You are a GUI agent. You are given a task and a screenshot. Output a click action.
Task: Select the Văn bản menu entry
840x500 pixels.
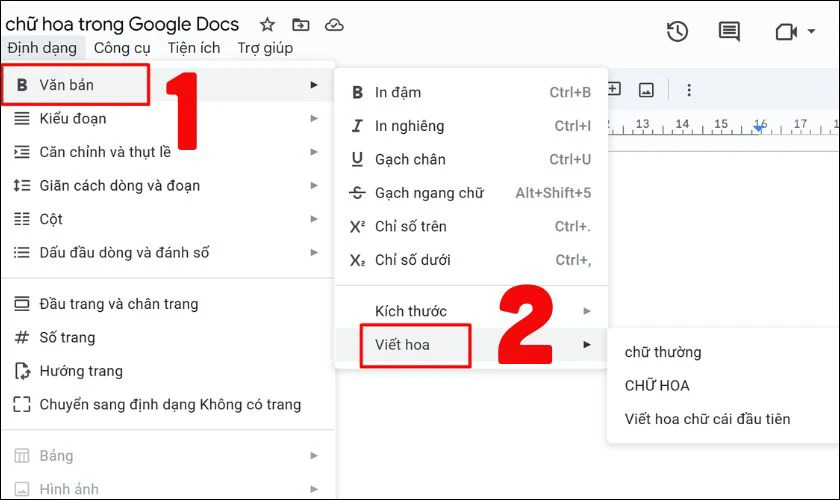tap(168, 85)
